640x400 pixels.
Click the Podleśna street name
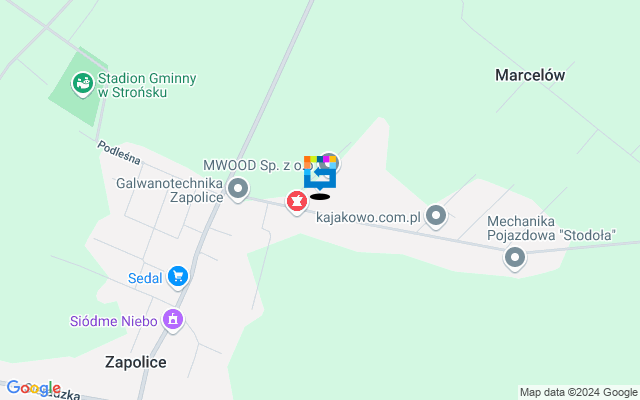[119, 153]
